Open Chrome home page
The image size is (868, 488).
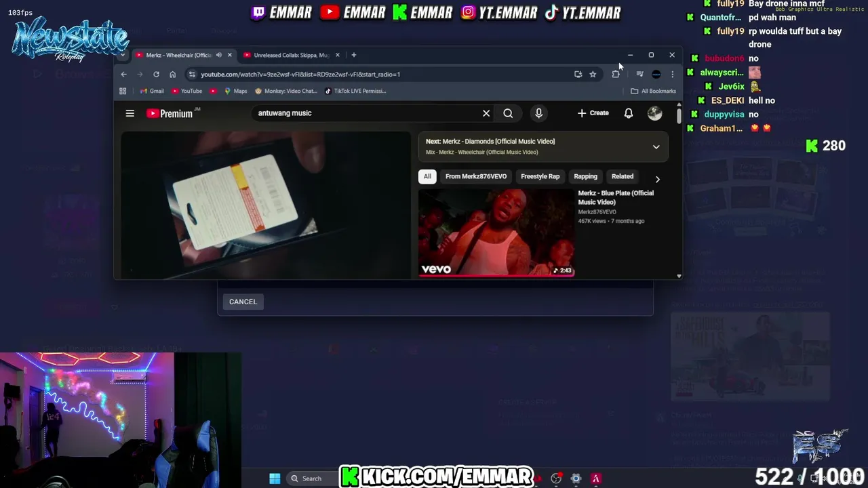173,75
